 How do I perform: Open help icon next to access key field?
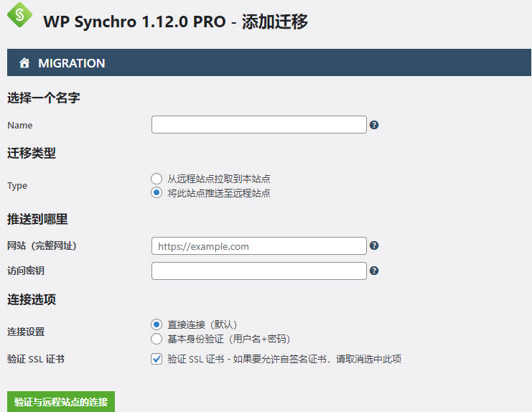[374, 271]
